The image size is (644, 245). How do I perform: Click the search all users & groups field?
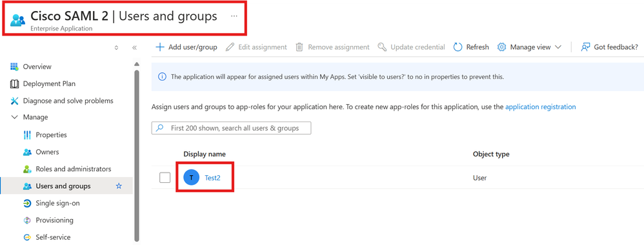[x=231, y=128]
